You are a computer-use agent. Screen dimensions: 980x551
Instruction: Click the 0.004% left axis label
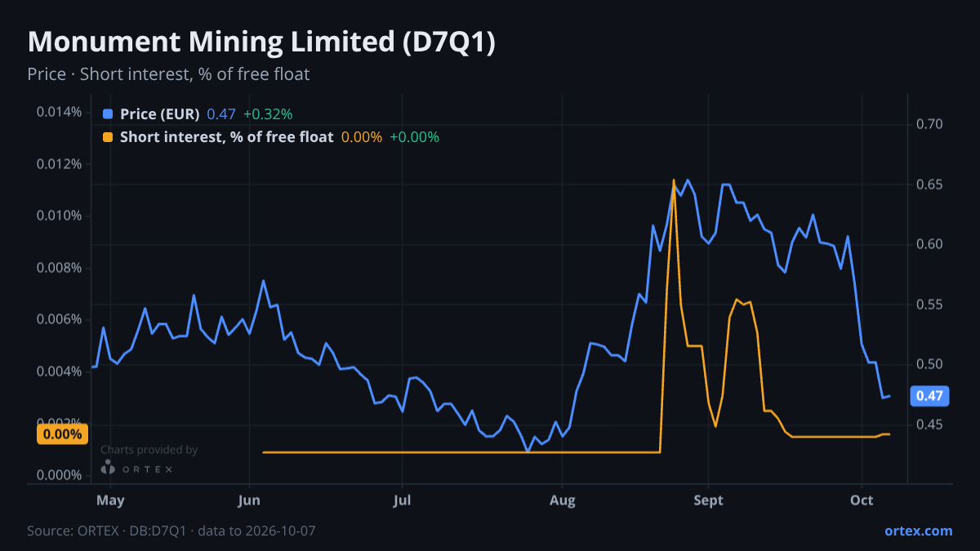(59, 371)
